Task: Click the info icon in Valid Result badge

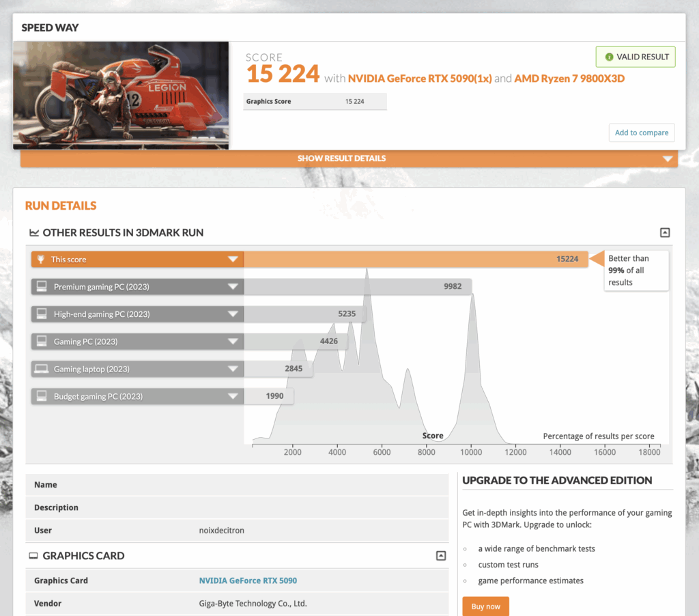Action: pyautogui.click(x=609, y=57)
